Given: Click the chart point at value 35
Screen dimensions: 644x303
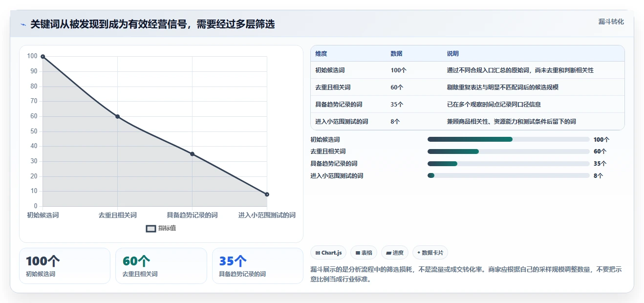Looking at the screenshot, I should pyautogui.click(x=192, y=154).
